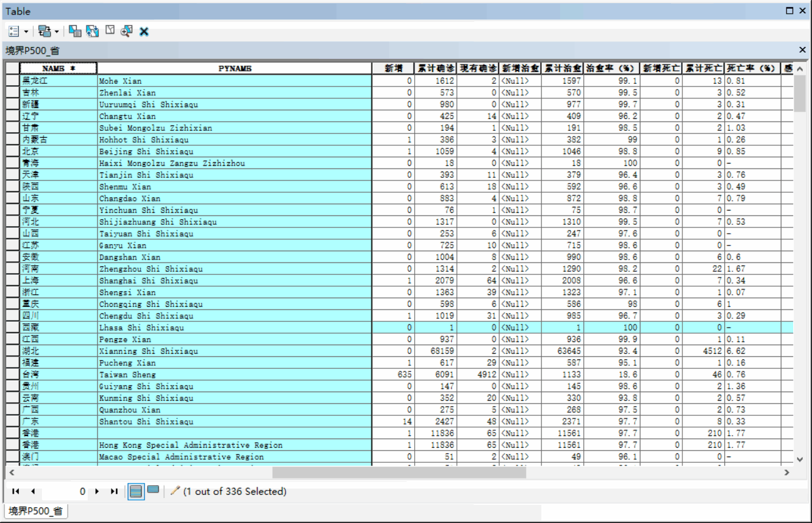
Task: Zoom to selected features icon
Action: click(x=127, y=31)
